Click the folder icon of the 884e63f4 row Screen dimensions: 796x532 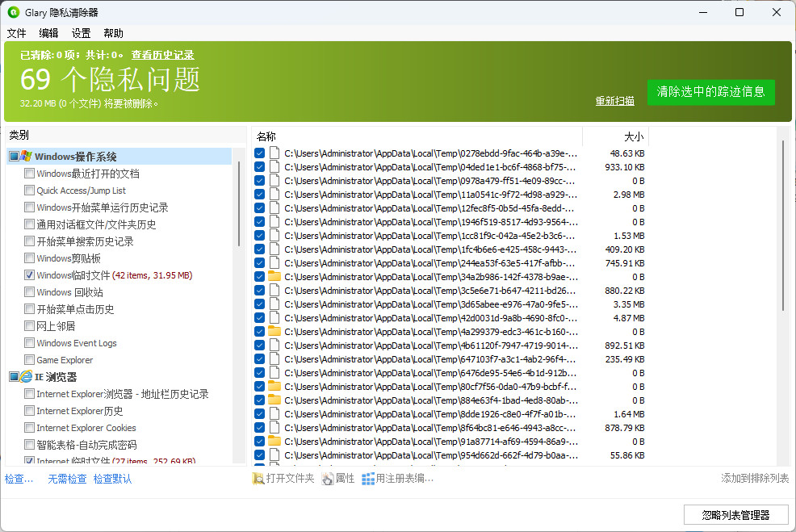[274, 400]
